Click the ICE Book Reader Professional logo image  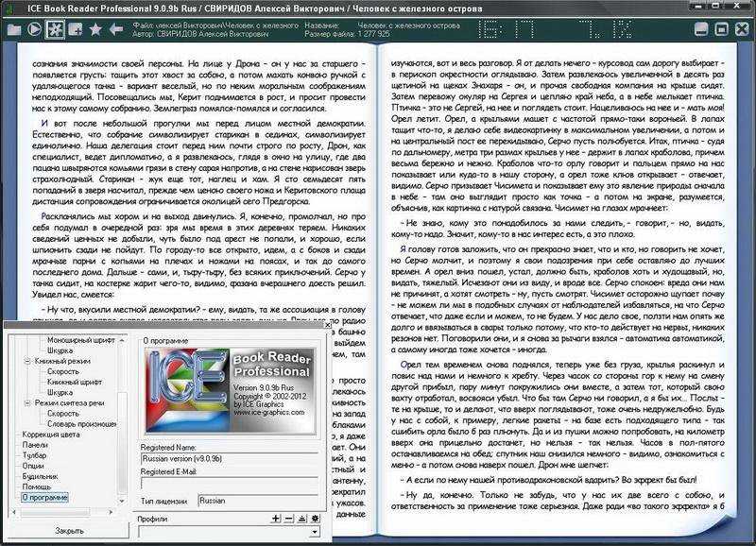click(231, 391)
